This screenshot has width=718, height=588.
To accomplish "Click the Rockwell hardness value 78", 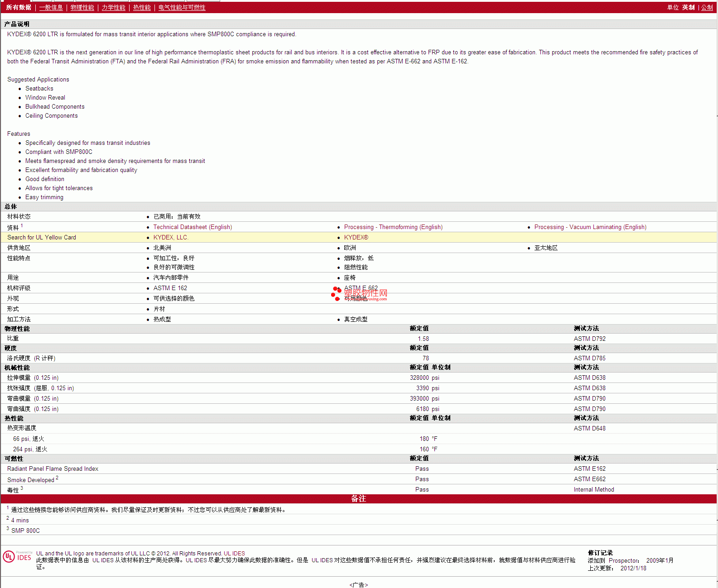I will point(425,359).
